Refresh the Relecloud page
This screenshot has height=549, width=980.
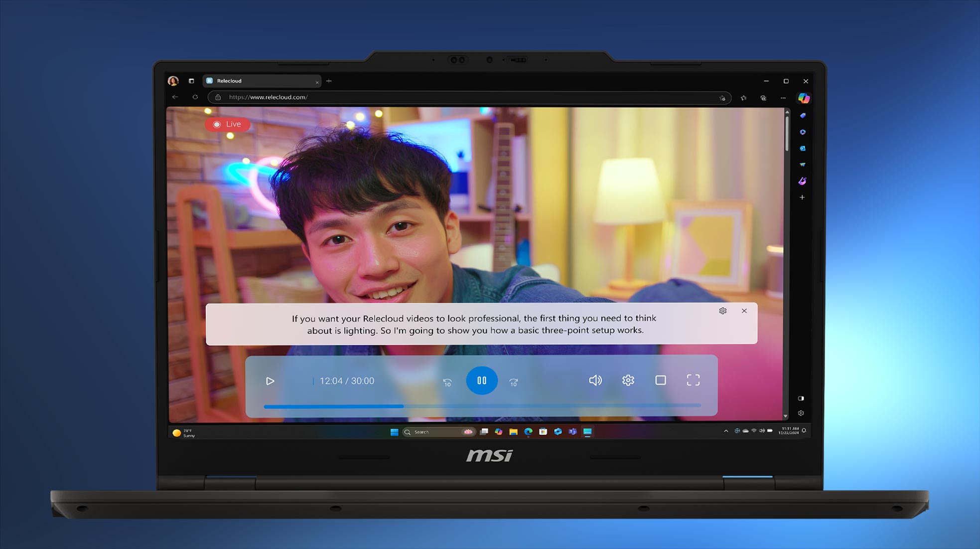click(x=195, y=97)
